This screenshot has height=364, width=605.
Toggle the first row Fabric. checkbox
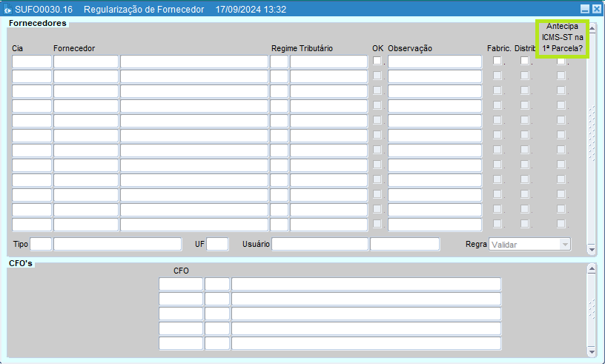click(497, 61)
